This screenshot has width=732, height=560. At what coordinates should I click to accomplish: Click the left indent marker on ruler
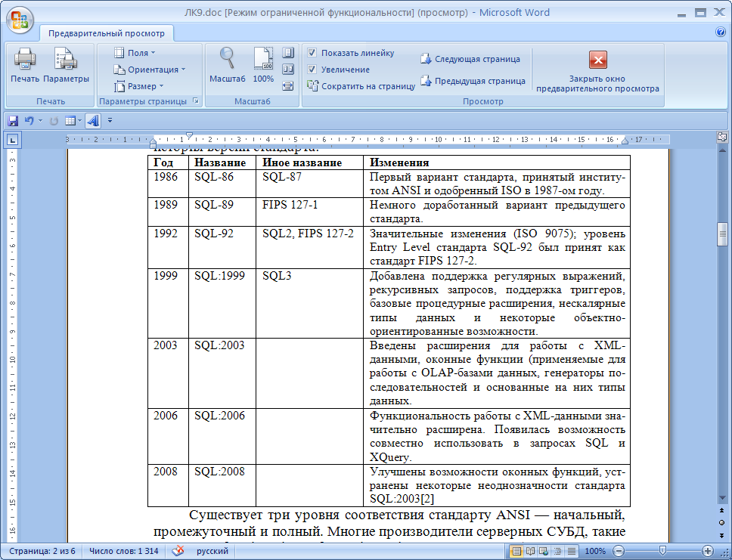point(153,142)
